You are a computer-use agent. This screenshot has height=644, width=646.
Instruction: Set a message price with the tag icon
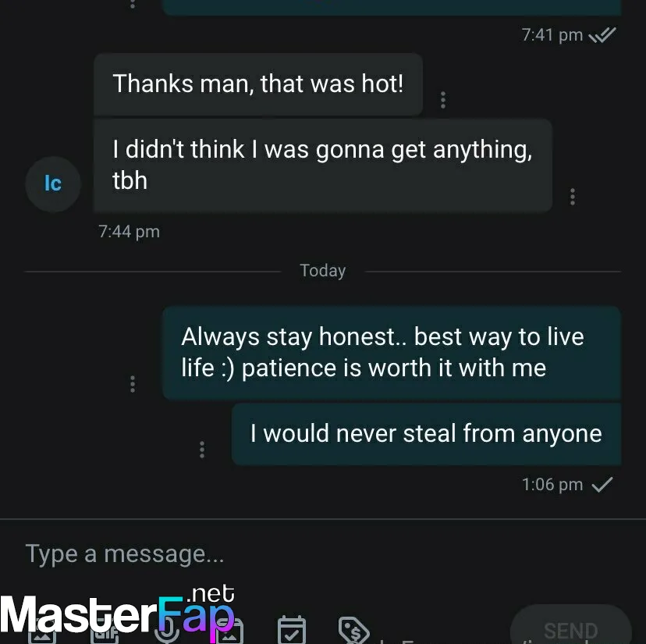pos(353,630)
